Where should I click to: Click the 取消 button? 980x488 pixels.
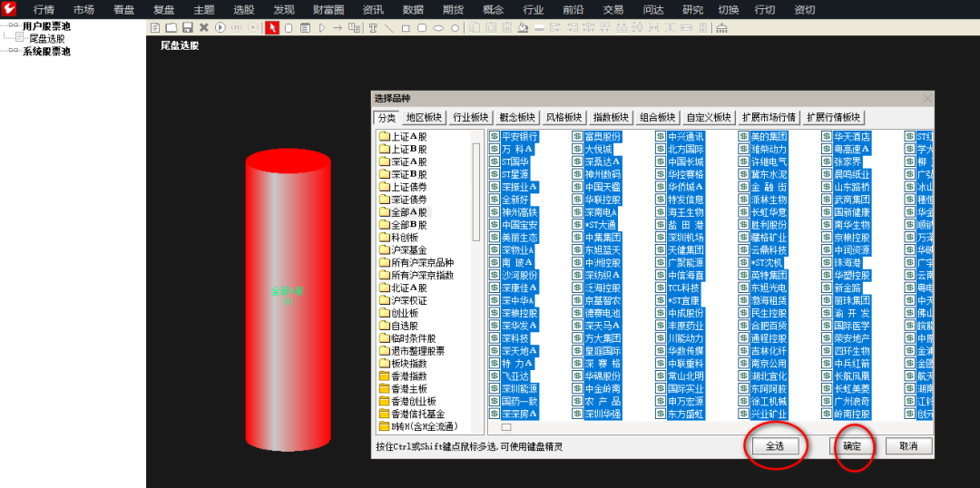(x=908, y=446)
